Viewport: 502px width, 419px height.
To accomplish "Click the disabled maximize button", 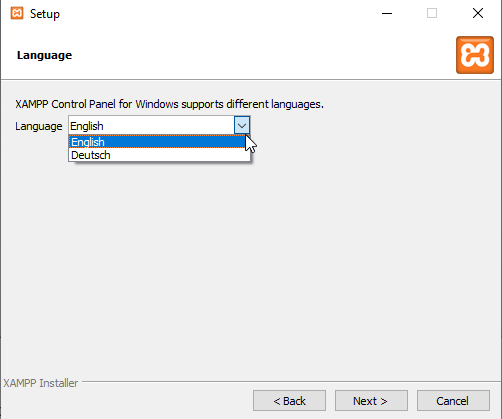I will (432, 13).
